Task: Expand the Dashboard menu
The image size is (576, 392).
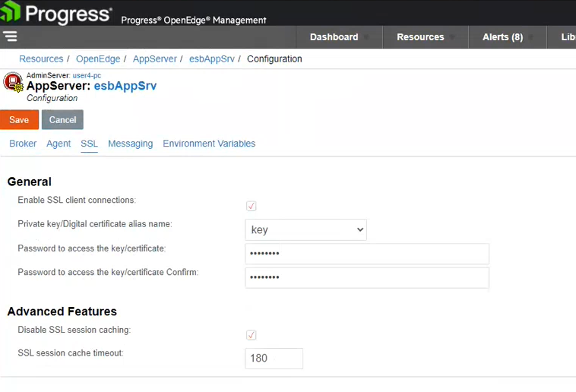Action: pyautogui.click(x=339, y=37)
